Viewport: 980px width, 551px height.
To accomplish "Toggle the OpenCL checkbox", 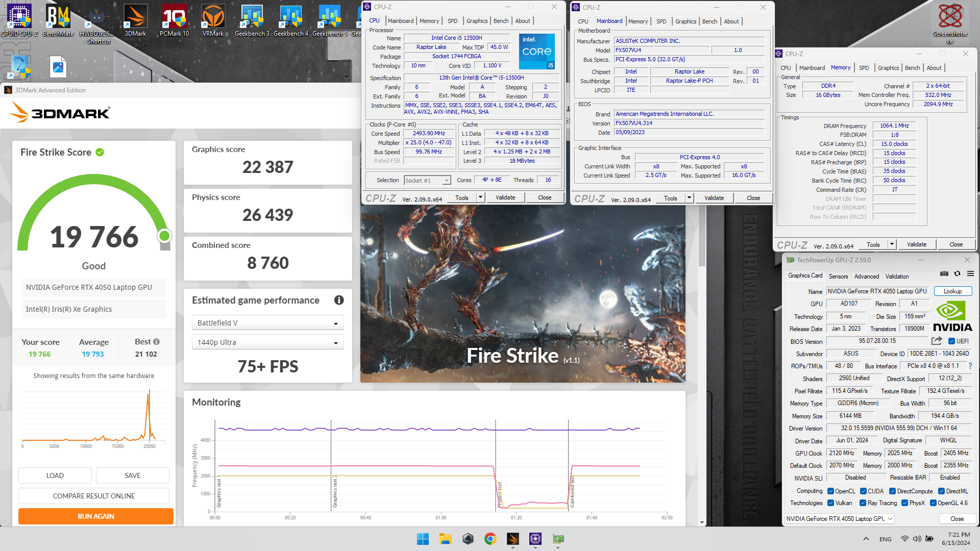I will (x=830, y=491).
